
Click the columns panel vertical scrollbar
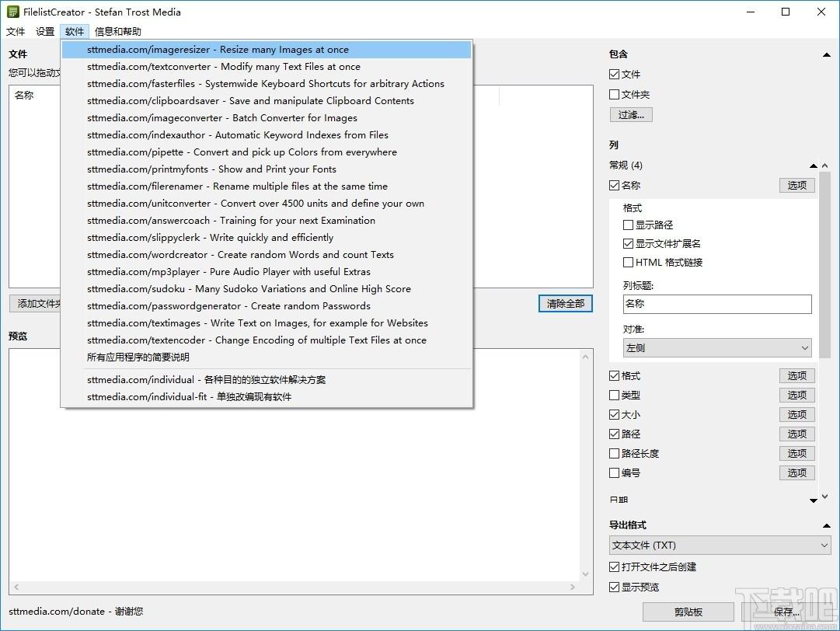coord(825,265)
